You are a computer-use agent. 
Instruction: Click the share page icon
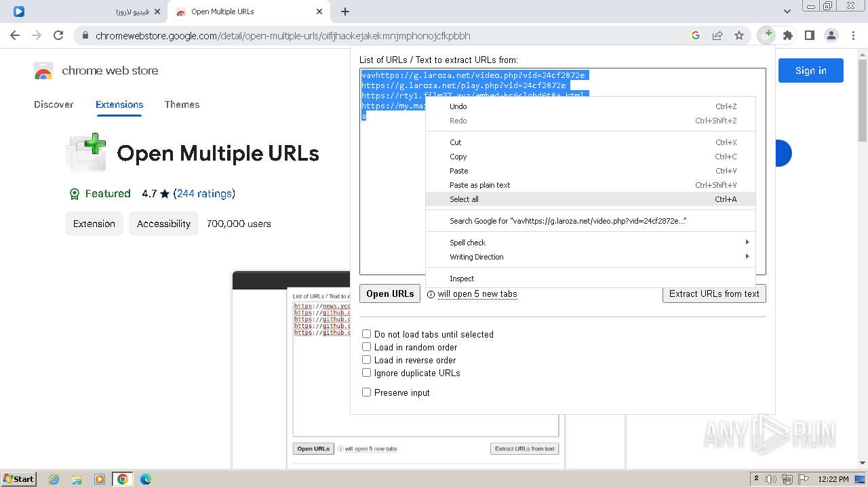click(x=717, y=35)
